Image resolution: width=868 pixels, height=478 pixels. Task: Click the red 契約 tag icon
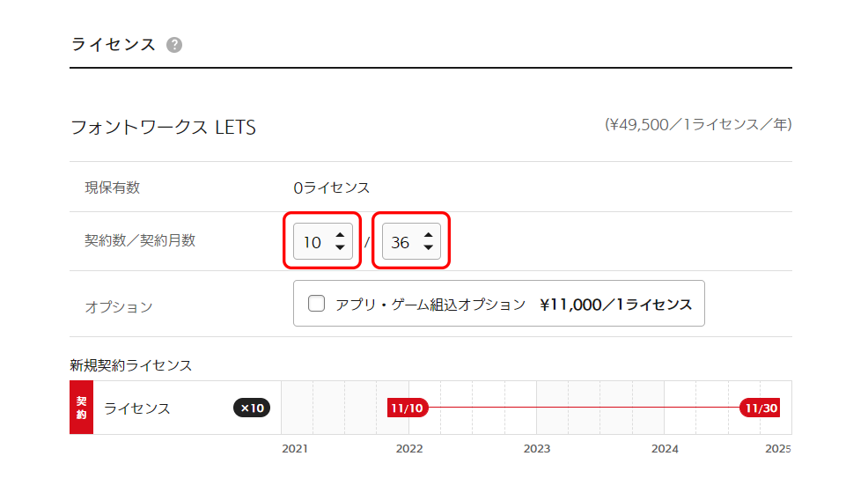[81, 408]
